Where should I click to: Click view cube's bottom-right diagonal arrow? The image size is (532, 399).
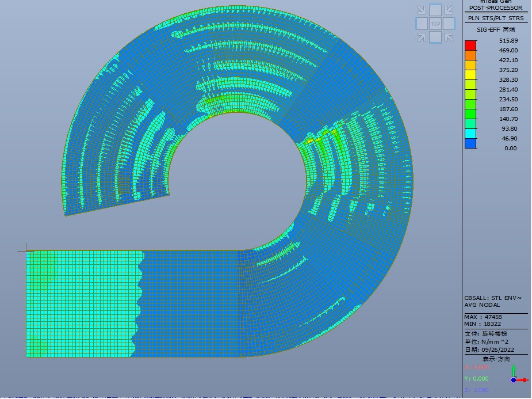(x=449, y=37)
